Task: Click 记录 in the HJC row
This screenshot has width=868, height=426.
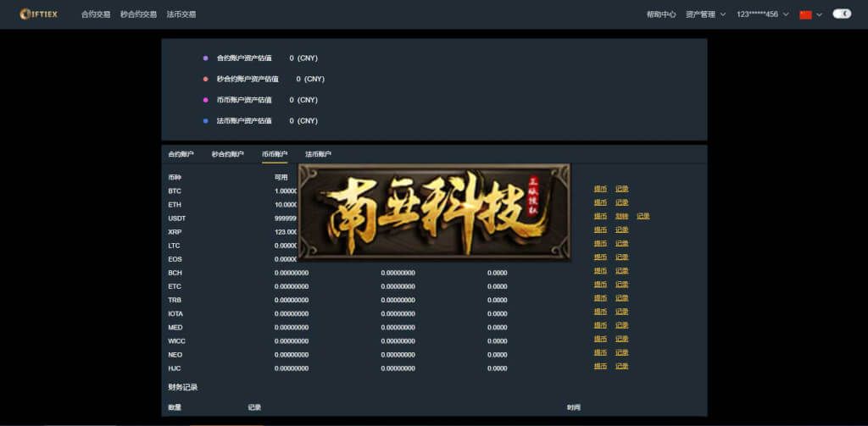Action: click(621, 366)
